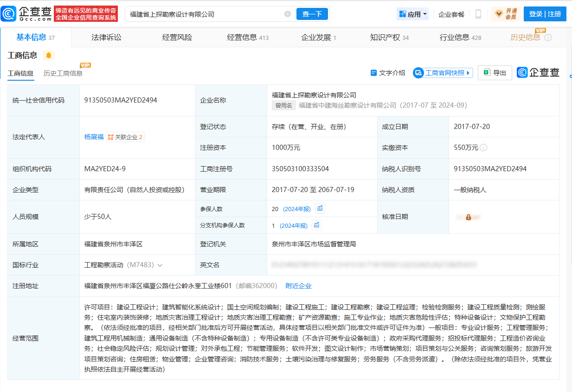Click the info icon next to 550万元

483,148
